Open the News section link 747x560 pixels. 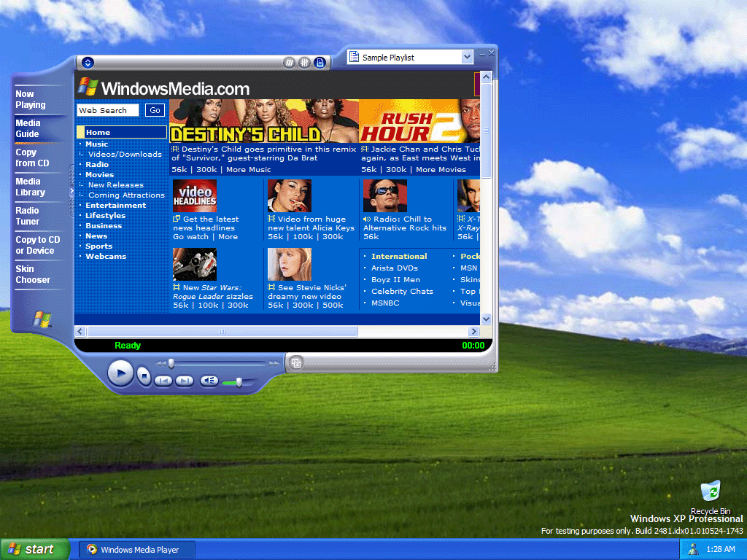pyautogui.click(x=96, y=236)
